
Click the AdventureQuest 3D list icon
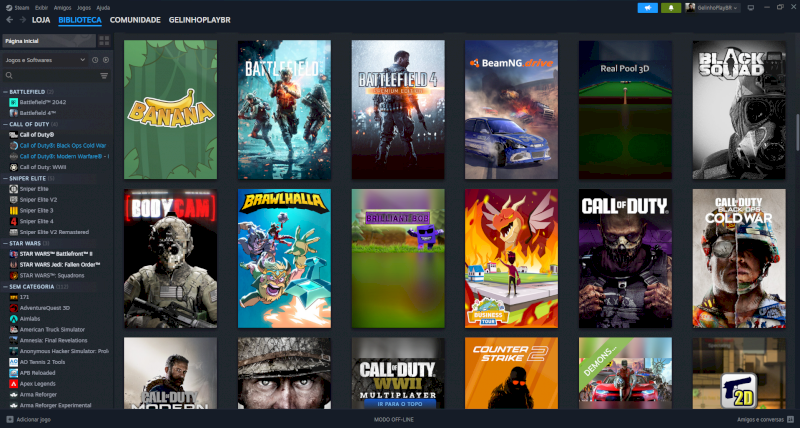click(14, 308)
